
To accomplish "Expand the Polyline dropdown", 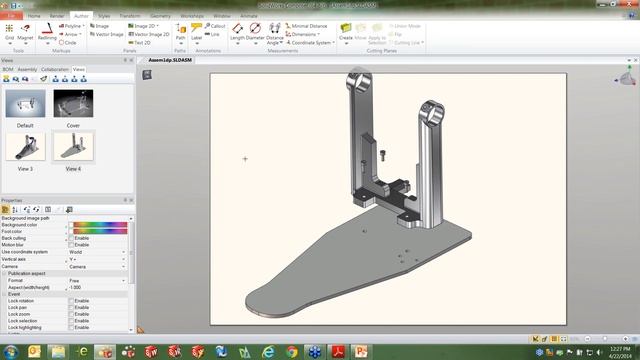I will click(84, 26).
